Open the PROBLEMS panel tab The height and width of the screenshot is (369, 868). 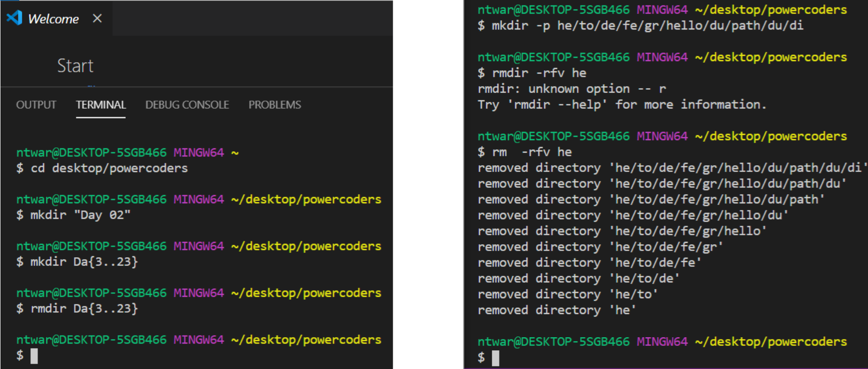pos(275,105)
